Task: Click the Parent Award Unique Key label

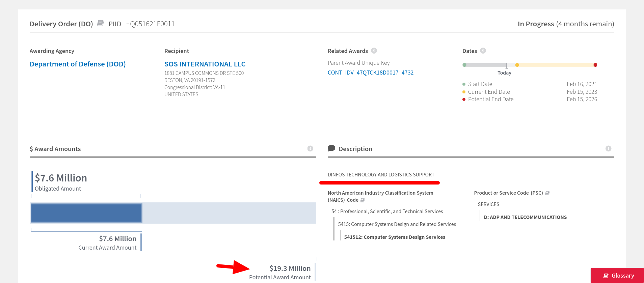Action: tap(358, 63)
